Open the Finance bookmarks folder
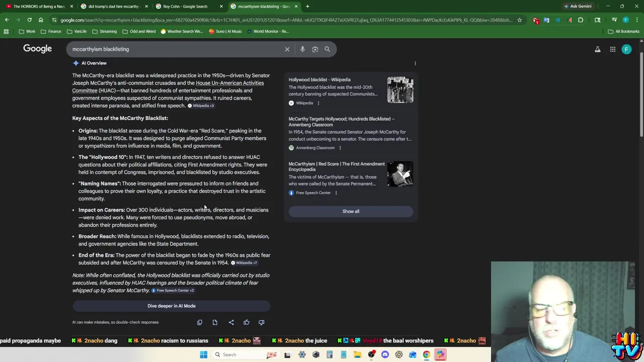Viewport: 644px width, 362px height. tap(51, 31)
